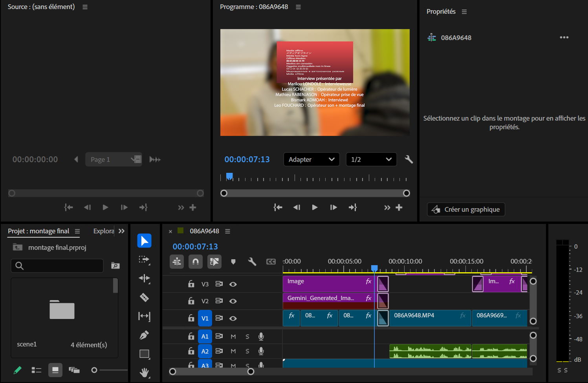588x383 pixels.
Task: Select the Track Select Forward tool
Action: click(x=145, y=260)
